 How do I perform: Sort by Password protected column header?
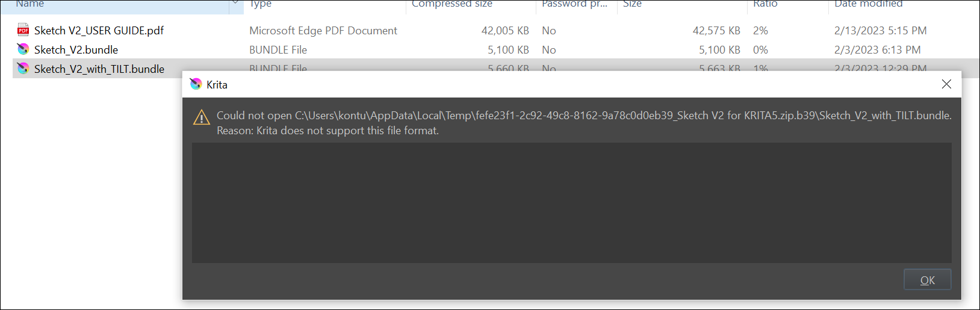click(575, 4)
